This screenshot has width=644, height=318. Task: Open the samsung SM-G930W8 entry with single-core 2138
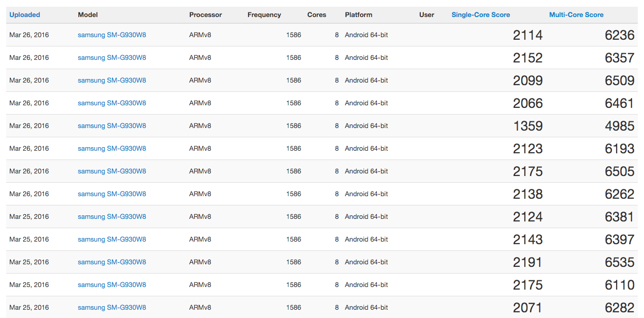coord(112,194)
